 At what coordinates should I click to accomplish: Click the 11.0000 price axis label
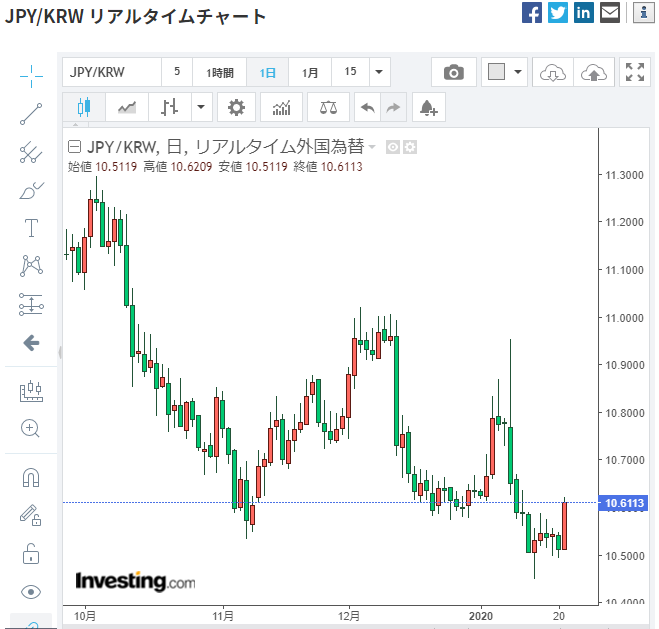point(624,318)
